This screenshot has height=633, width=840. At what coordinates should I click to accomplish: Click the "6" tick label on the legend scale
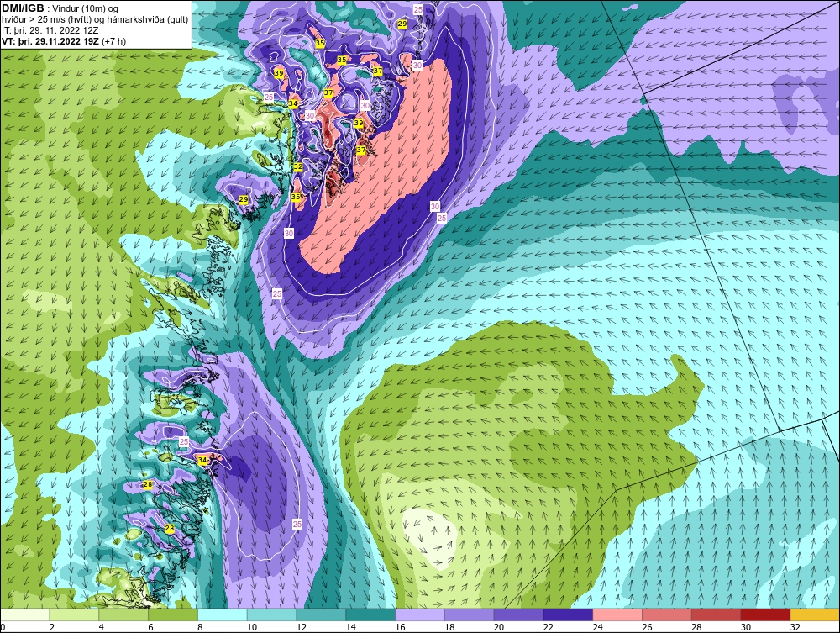[x=150, y=627]
